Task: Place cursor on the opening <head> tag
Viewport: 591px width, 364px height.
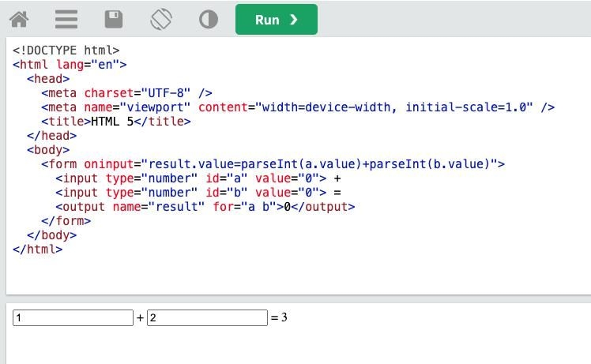Action: [48, 79]
